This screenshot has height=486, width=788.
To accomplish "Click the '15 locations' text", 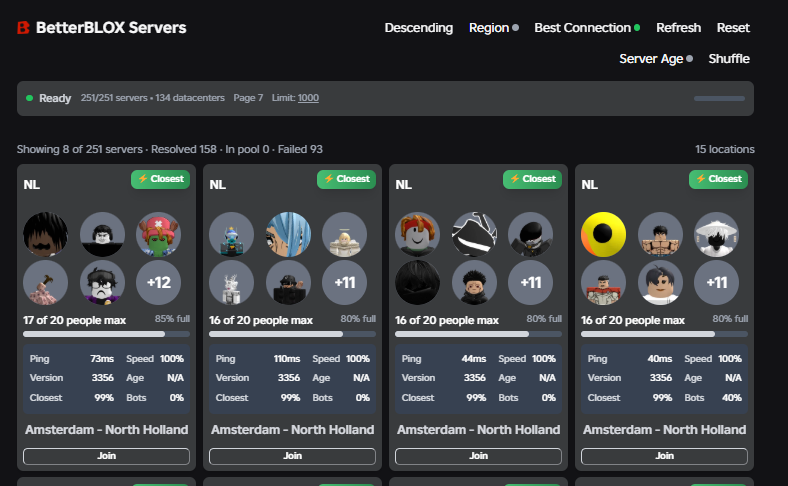I will tap(725, 149).
